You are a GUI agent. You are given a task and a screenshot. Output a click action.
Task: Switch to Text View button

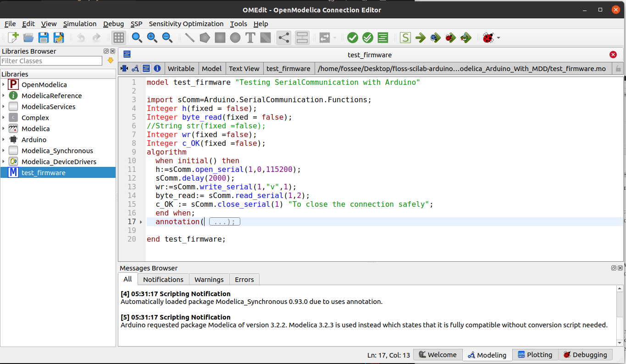[146, 68]
